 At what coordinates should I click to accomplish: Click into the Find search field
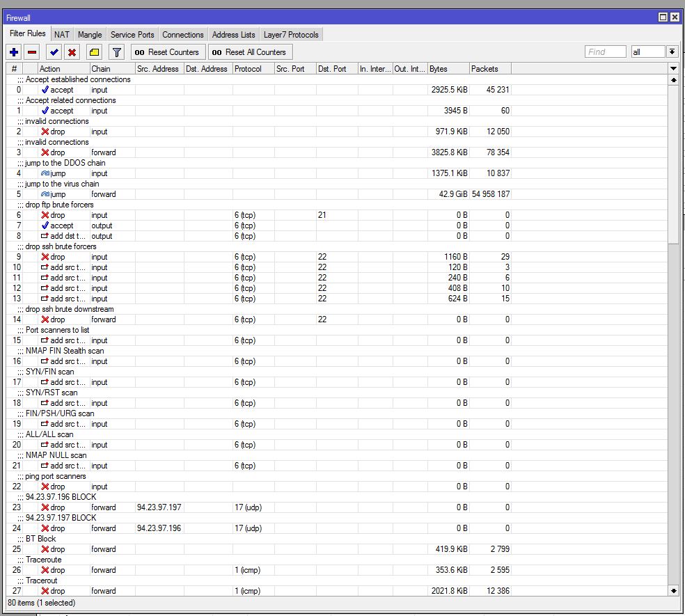[605, 52]
